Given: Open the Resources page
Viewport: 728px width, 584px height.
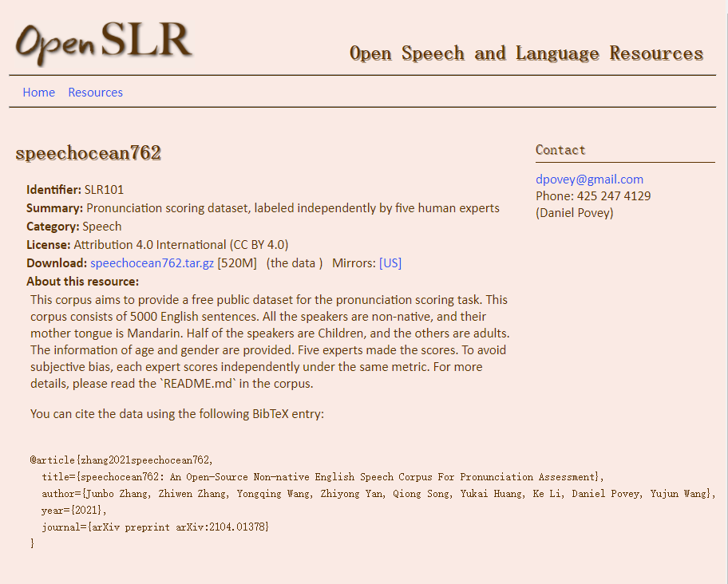Looking at the screenshot, I should 95,92.
